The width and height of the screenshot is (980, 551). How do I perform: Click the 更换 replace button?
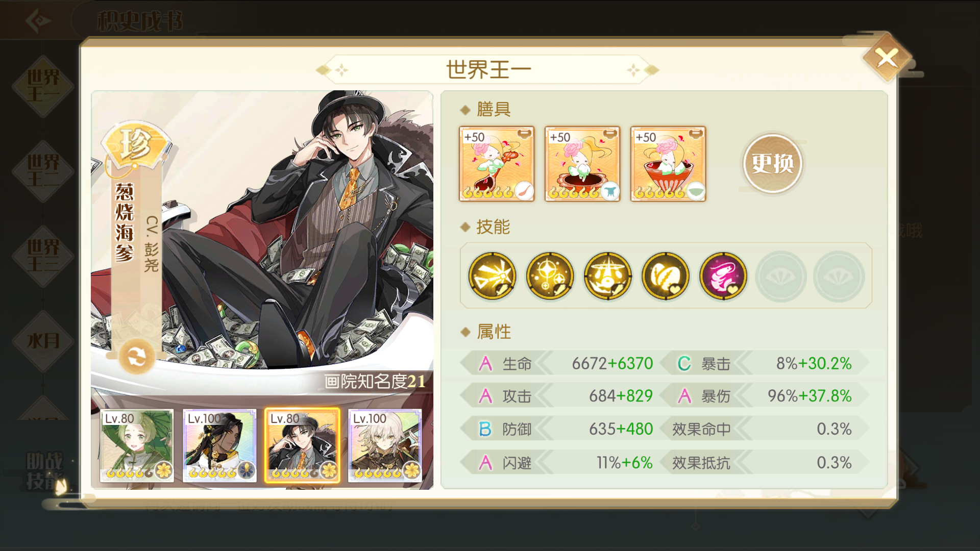point(772,163)
